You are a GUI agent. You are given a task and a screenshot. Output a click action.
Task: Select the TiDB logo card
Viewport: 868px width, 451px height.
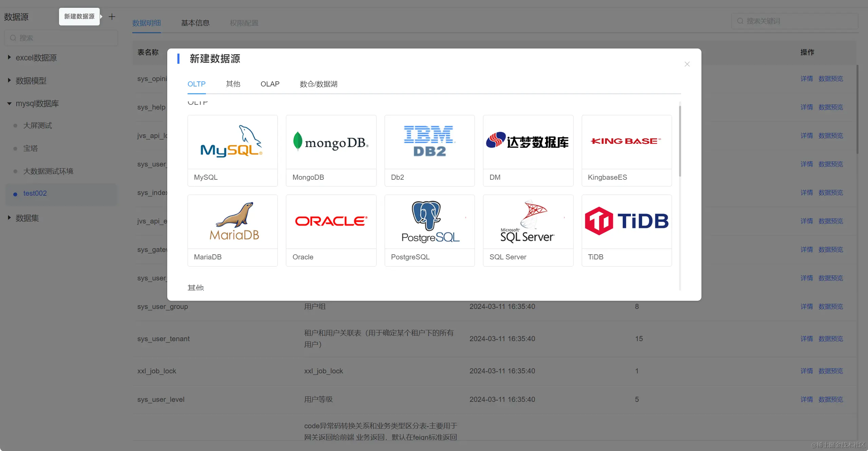click(x=626, y=222)
